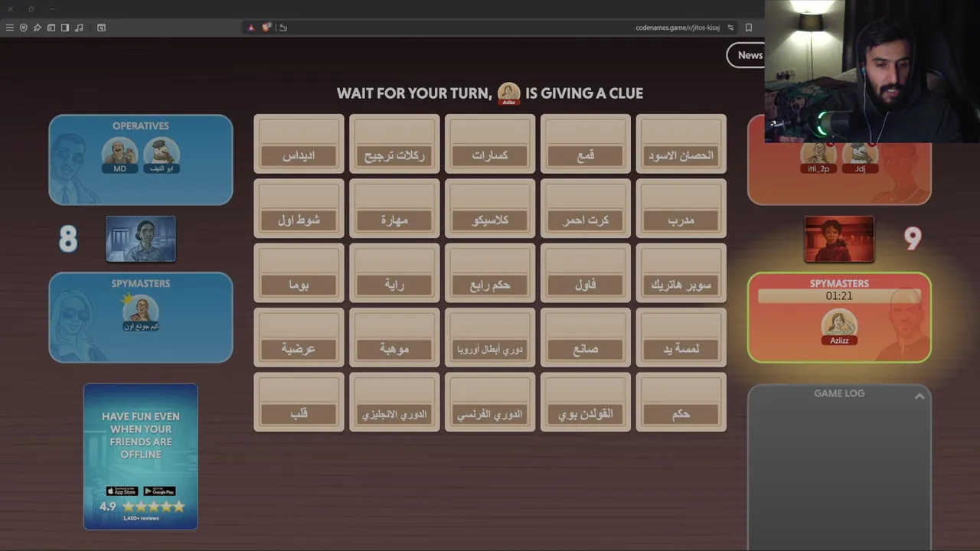Select the الدوري الفرنسي word card
Image resolution: width=980 pixels, height=551 pixels.
(x=490, y=403)
